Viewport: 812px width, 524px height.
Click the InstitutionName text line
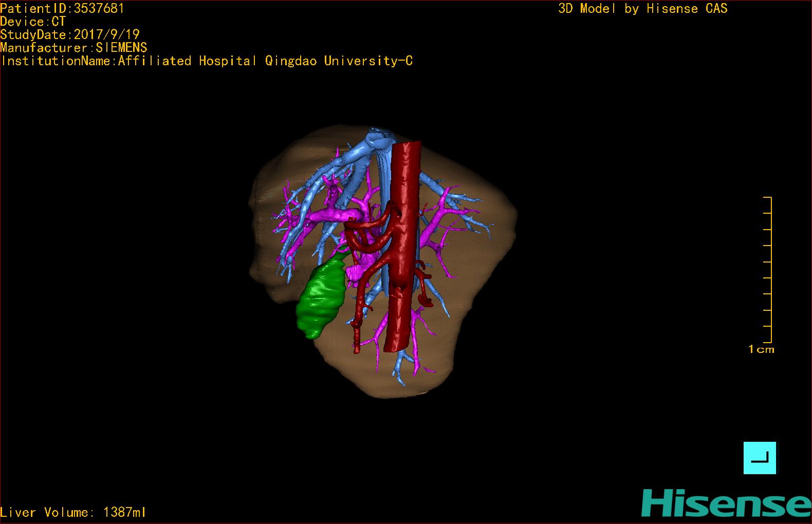(x=207, y=61)
